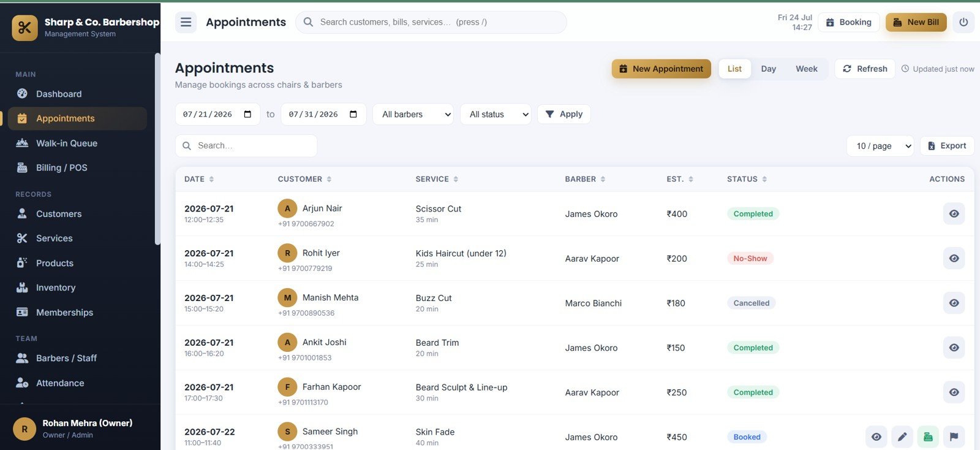Screen dimensions: 980x450
Task: View Rohit Iyer appointment eye icon
Action: (954, 259)
